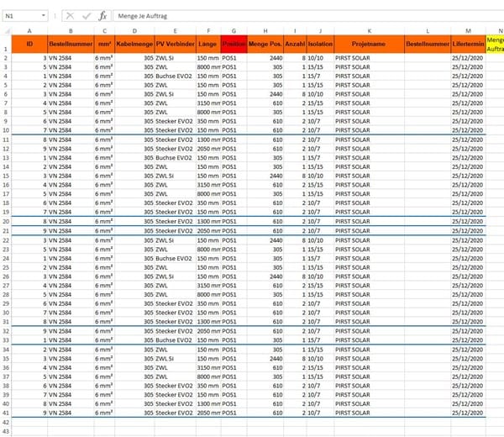Click the Insert Function fx icon

coord(102,15)
